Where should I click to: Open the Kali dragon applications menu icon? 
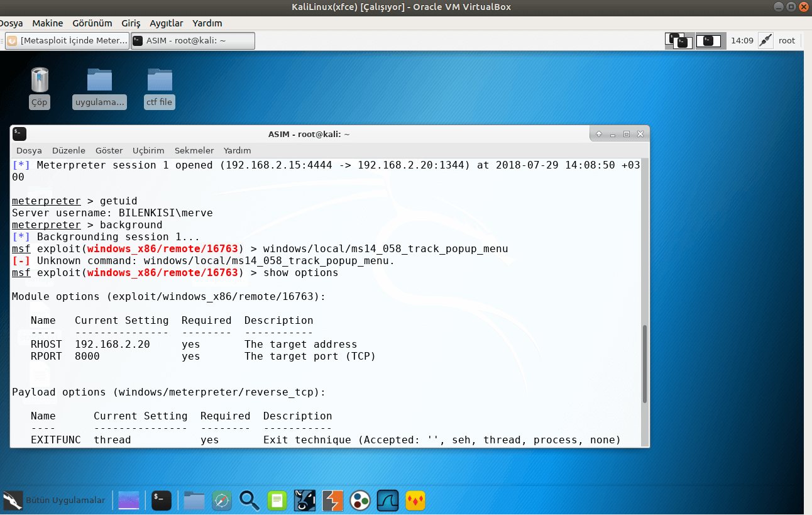tap(13, 501)
